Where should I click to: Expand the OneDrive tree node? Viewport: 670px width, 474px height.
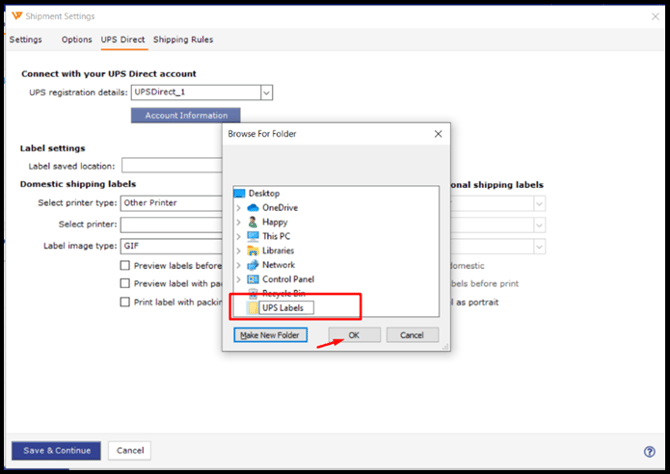coord(238,208)
